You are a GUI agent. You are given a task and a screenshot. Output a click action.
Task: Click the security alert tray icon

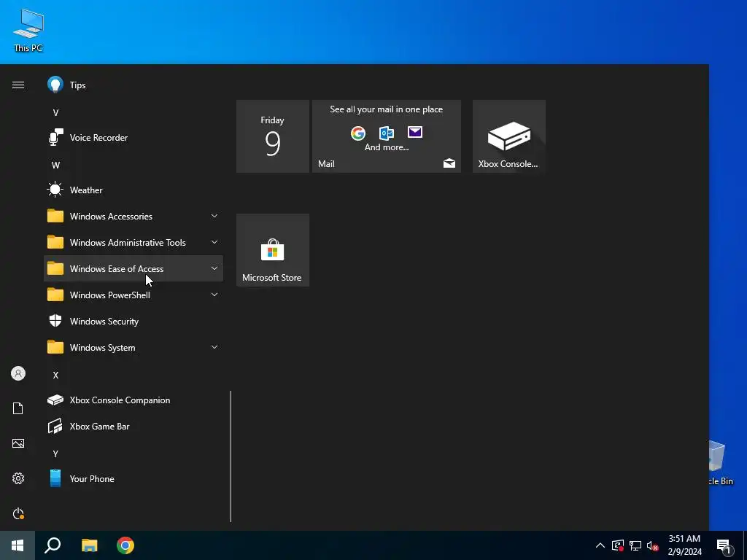point(618,545)
